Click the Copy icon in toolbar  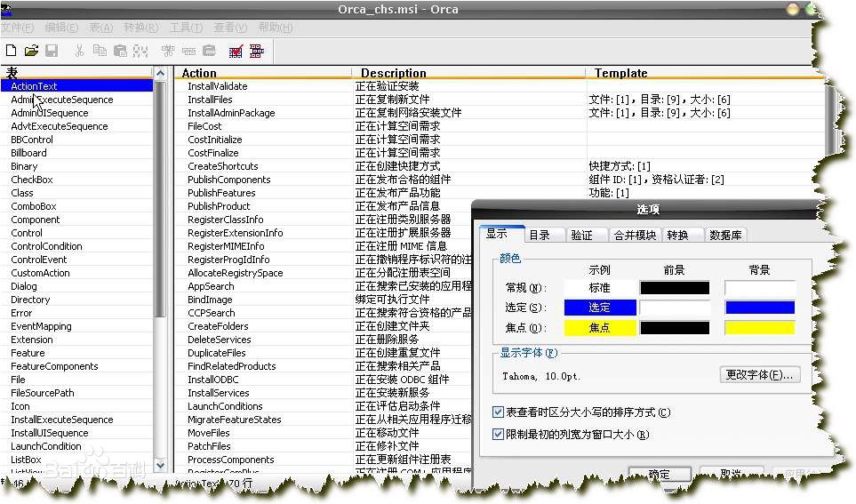pyautogui.click(x=100, y=51)
